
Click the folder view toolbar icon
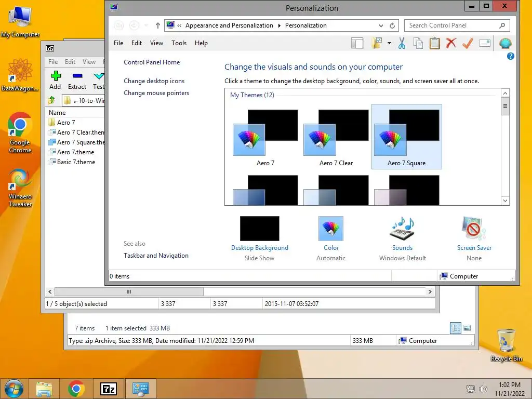click(x=377, y=44)
